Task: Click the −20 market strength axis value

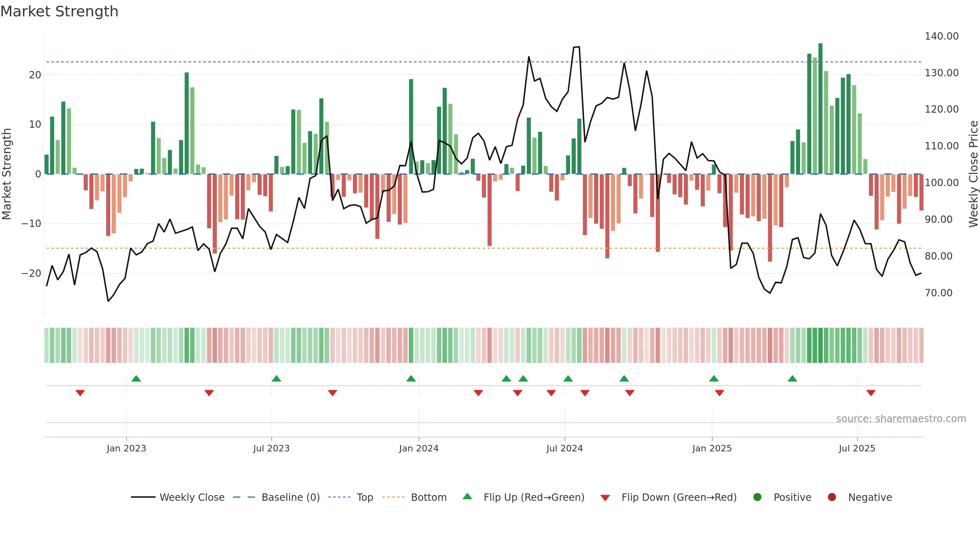Action: [31, 273]
